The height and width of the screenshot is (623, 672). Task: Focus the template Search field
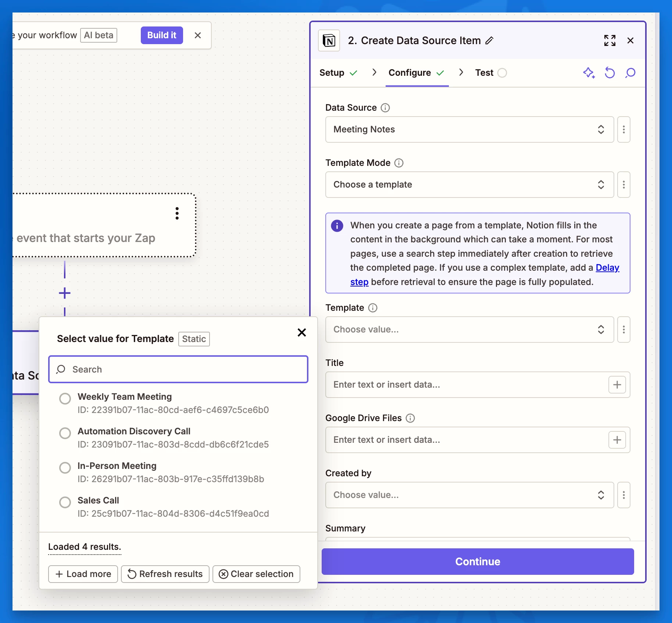point(178,369)
